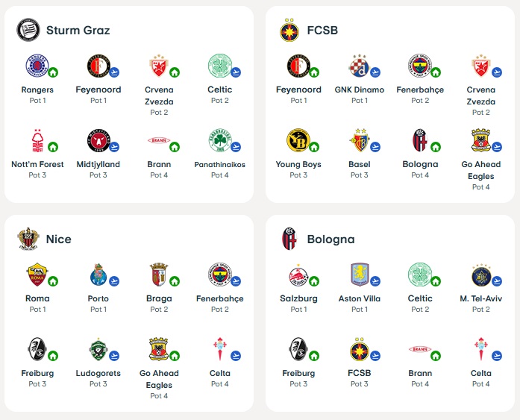Select the Porto club crest
Viewport: 520px width, 420px height.
pyautogui.click(x=97, y=274)
